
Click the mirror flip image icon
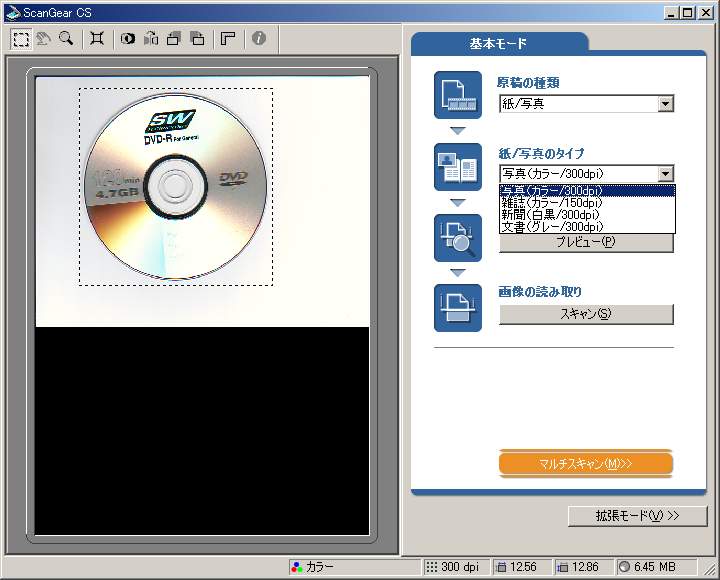[151, 39]
